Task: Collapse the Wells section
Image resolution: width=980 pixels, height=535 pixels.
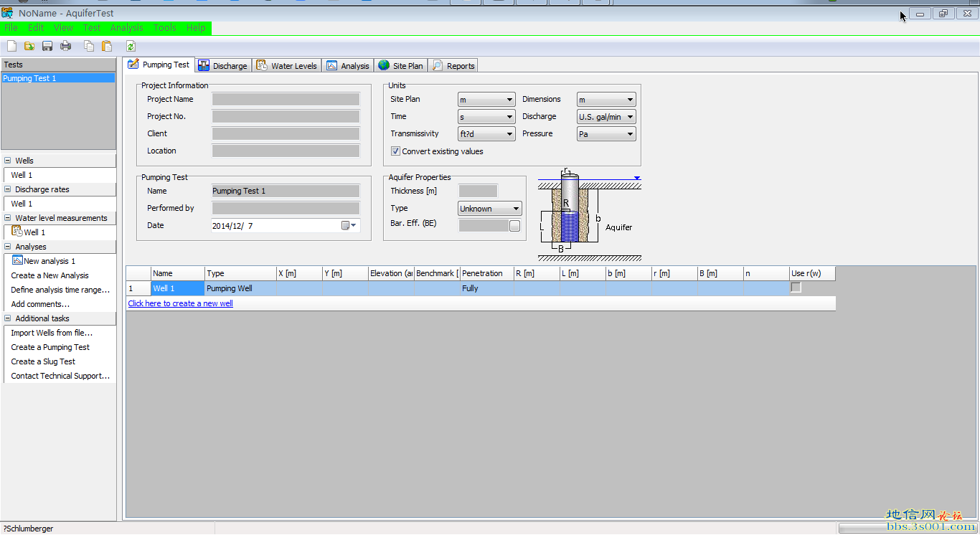Action: tap(8, 161)
